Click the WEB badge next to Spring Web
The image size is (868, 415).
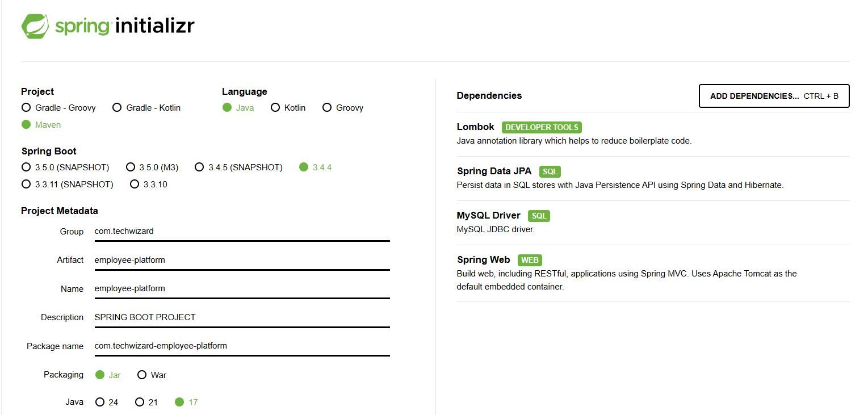(530, 260)
